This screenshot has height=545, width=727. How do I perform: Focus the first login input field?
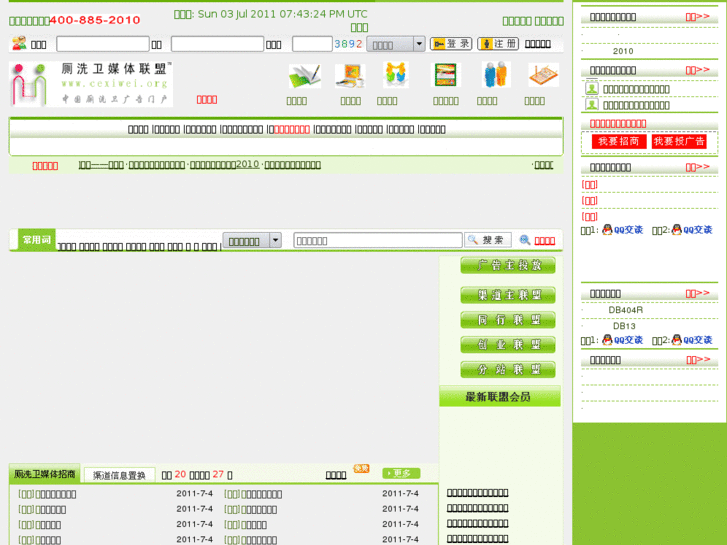click(102, 44)
